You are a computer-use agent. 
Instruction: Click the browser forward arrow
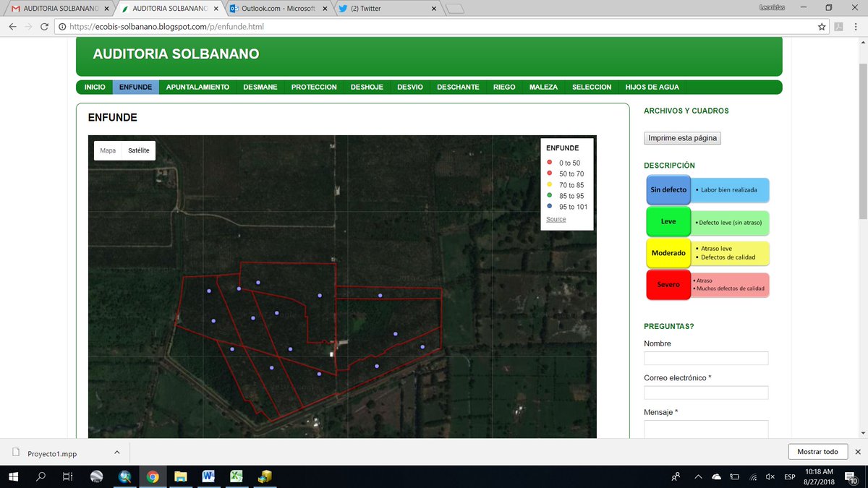[x=28, y=26]
